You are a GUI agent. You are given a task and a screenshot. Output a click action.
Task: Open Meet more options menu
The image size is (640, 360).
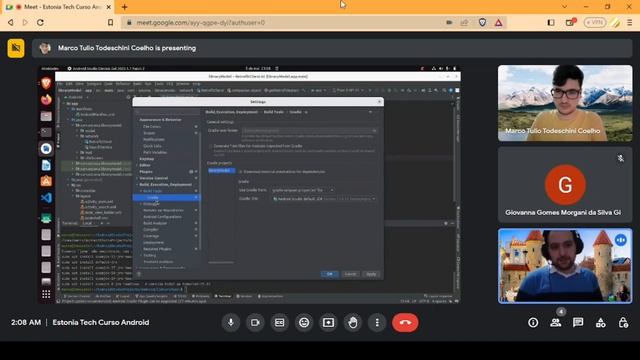tap(377, 322)
